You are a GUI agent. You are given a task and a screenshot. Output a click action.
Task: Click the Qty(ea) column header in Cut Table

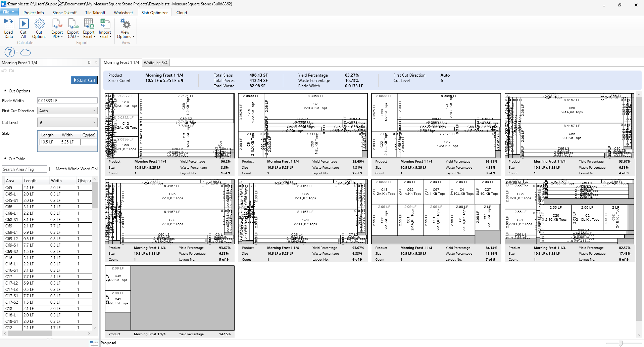(84, 181)
